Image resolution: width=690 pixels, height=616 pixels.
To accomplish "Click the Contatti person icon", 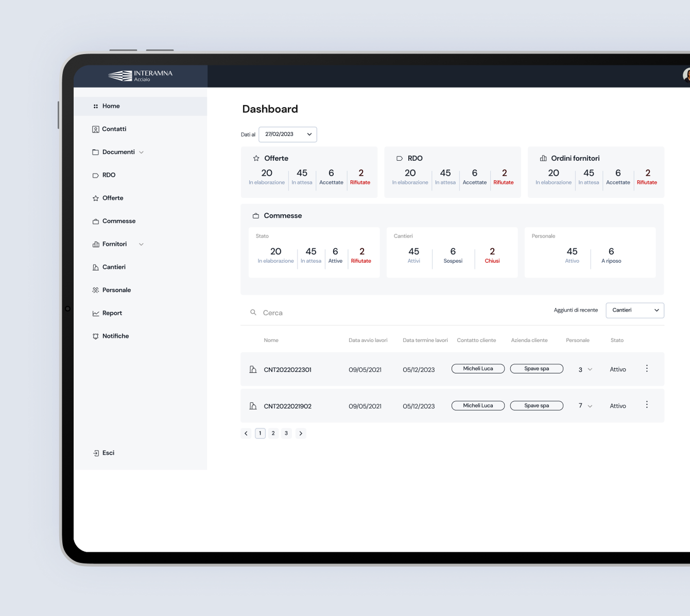I will point(96,129).
